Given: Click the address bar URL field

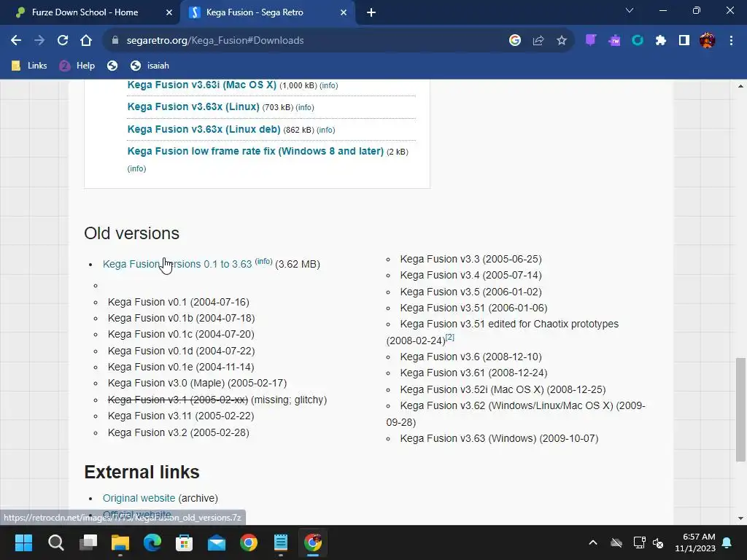Looking at the screenshot, I should [305, 41].
